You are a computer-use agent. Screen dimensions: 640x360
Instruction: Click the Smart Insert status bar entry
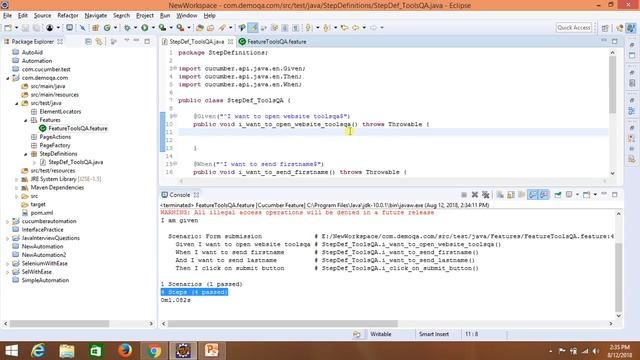[x=433, y=334]
